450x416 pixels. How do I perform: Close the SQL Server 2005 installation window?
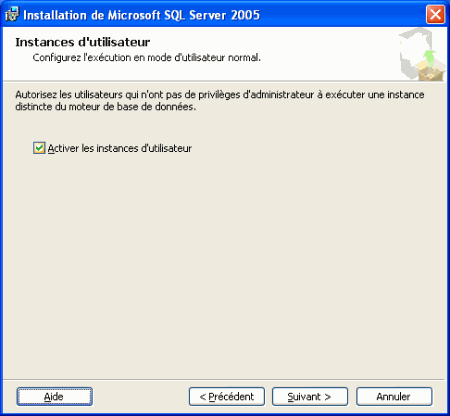coord(435,15)
